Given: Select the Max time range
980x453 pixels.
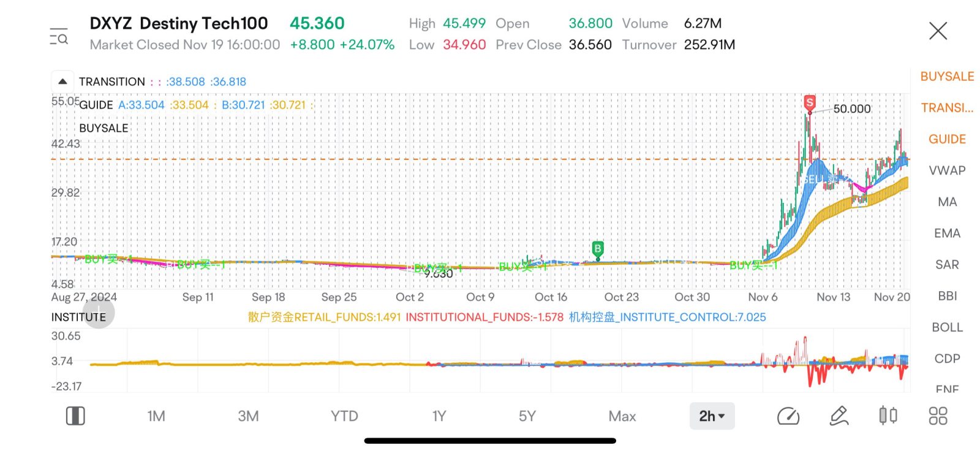Looking at the screenshot, I should [622, 416].
